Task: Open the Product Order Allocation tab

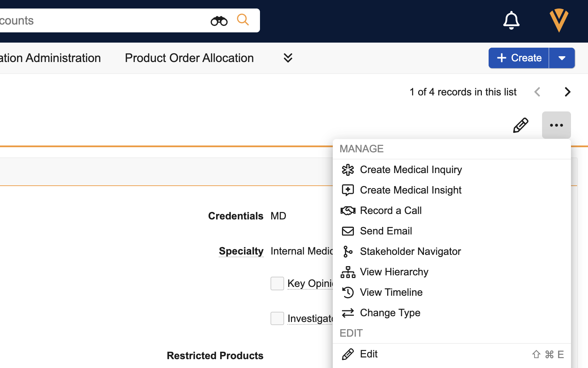Action: click(189, 58)
